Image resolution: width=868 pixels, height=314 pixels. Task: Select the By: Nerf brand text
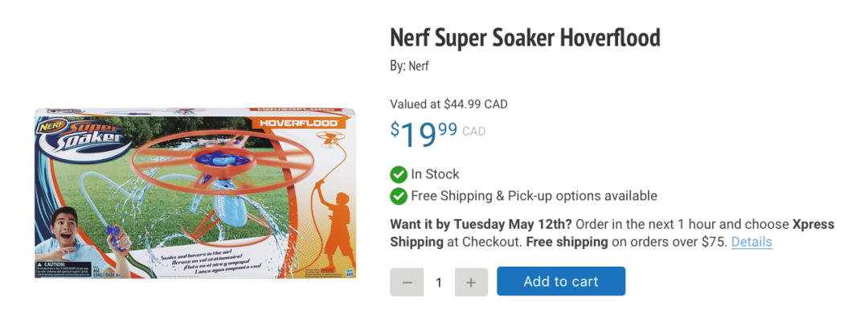[410, 67]
